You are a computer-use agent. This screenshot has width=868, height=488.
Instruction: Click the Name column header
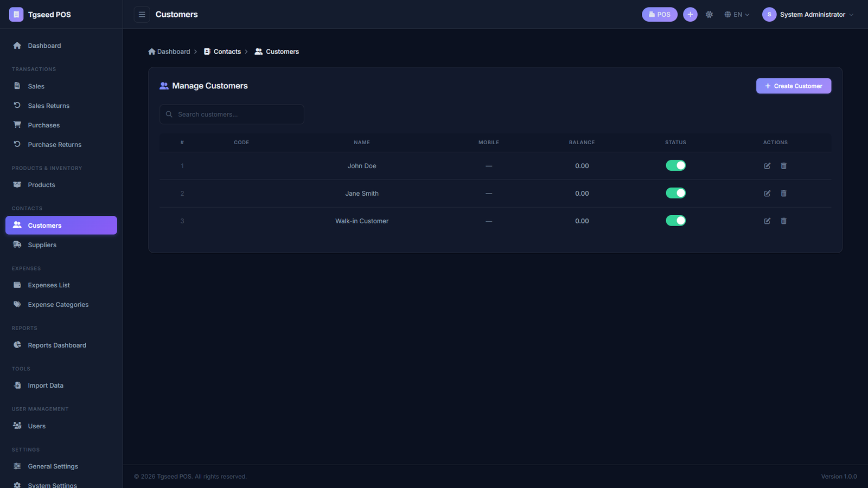click(362, 143)
